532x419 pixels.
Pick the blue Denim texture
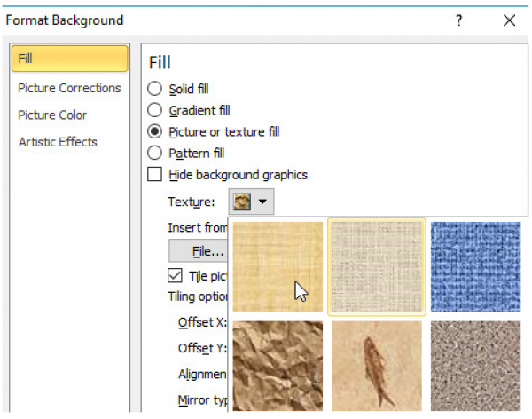(x=475, y=267)
